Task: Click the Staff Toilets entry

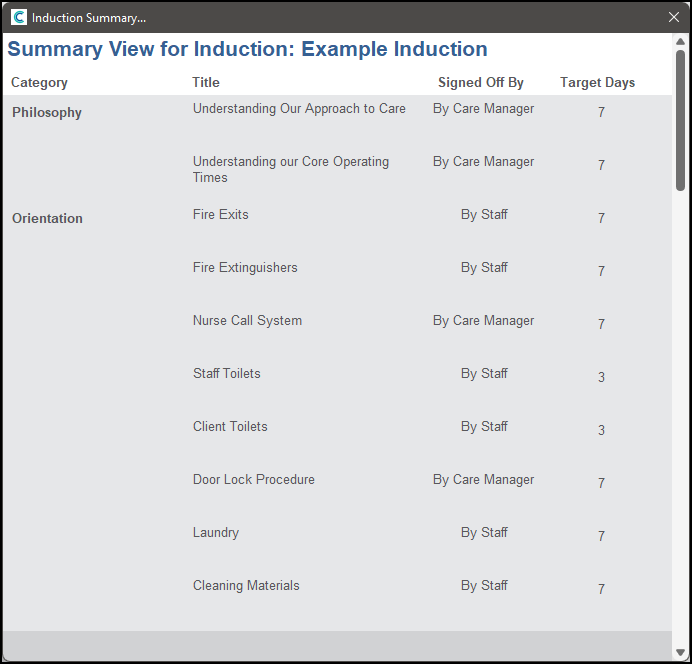Action: pos(226,374)
